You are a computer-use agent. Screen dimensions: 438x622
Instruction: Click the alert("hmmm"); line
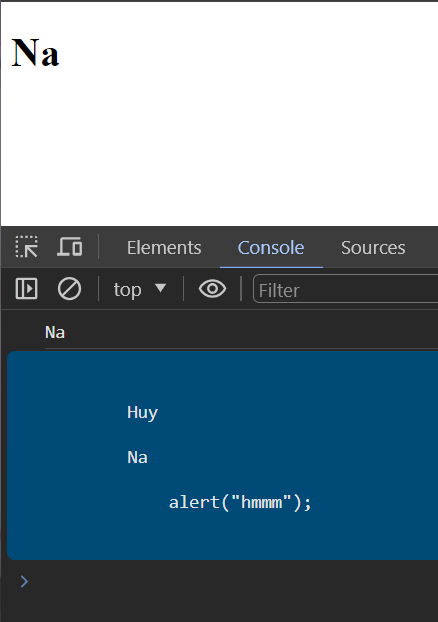(240, 503)
